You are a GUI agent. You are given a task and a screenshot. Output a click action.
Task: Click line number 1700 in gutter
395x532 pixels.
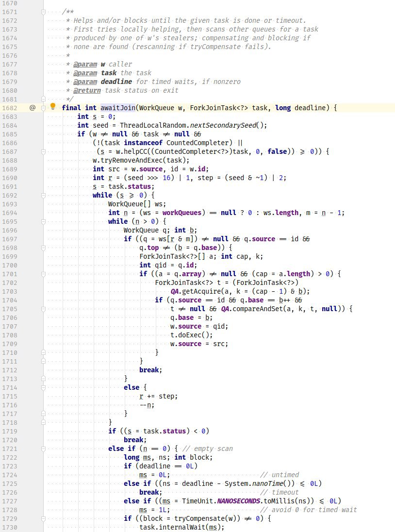pos(10,266)
